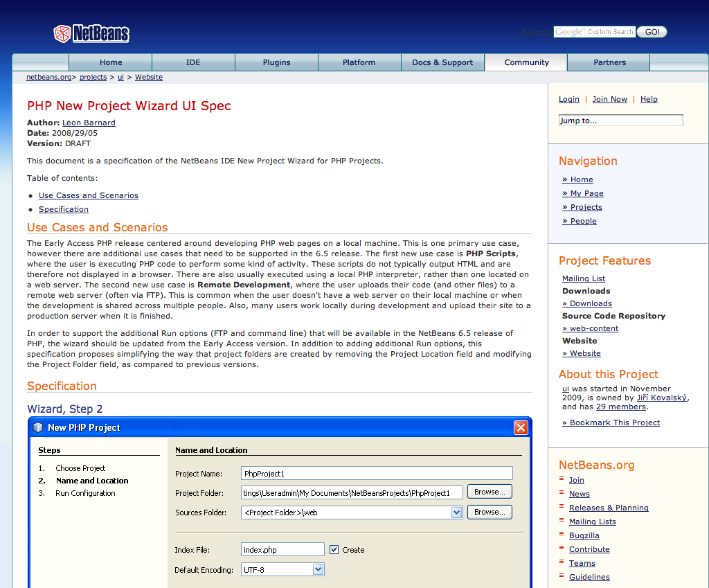Click the Join Now link

coord(610,99)
